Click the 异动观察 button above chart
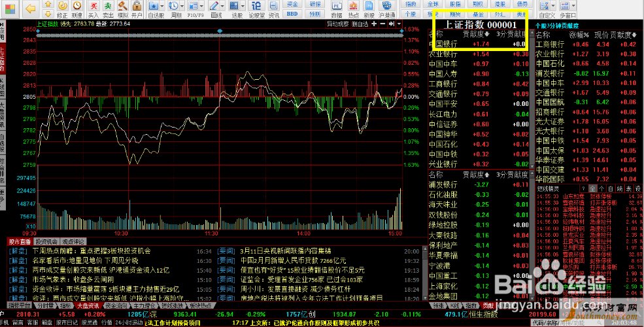This screenshot has width=644, height=327. click(x=337, y=24)
